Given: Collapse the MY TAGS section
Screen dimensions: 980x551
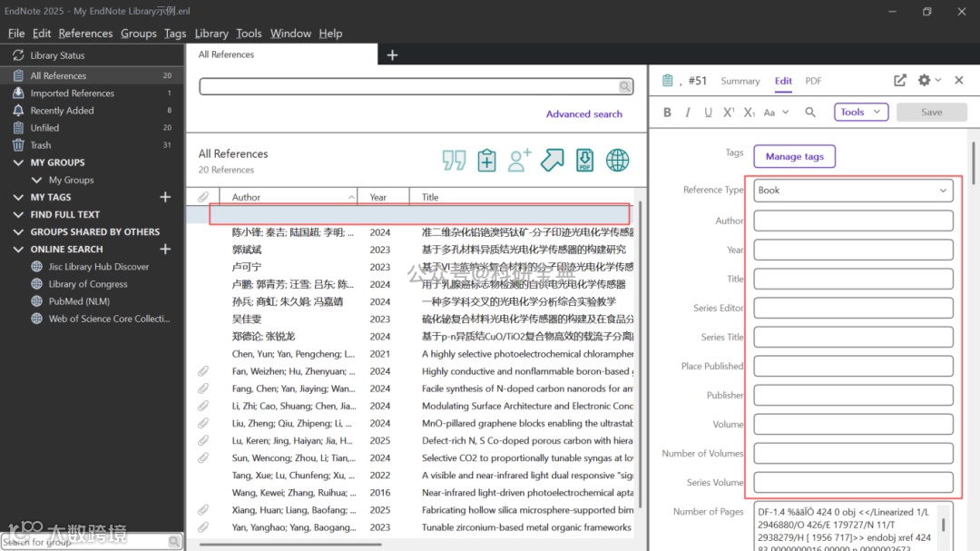Looking at the screenshot, I should pyautogui.click(x=18, y=197).
